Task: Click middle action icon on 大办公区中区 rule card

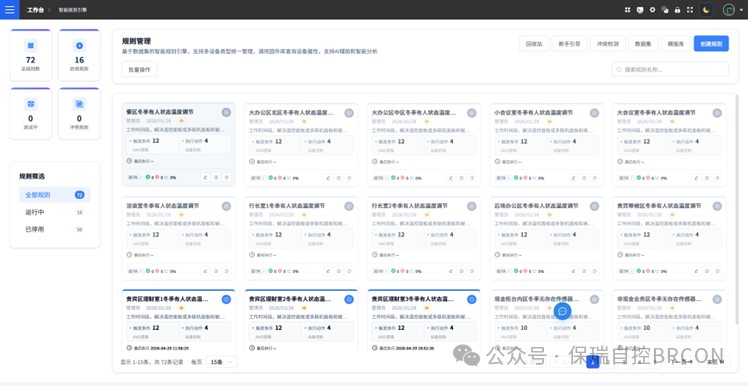Action: point(461,178)
